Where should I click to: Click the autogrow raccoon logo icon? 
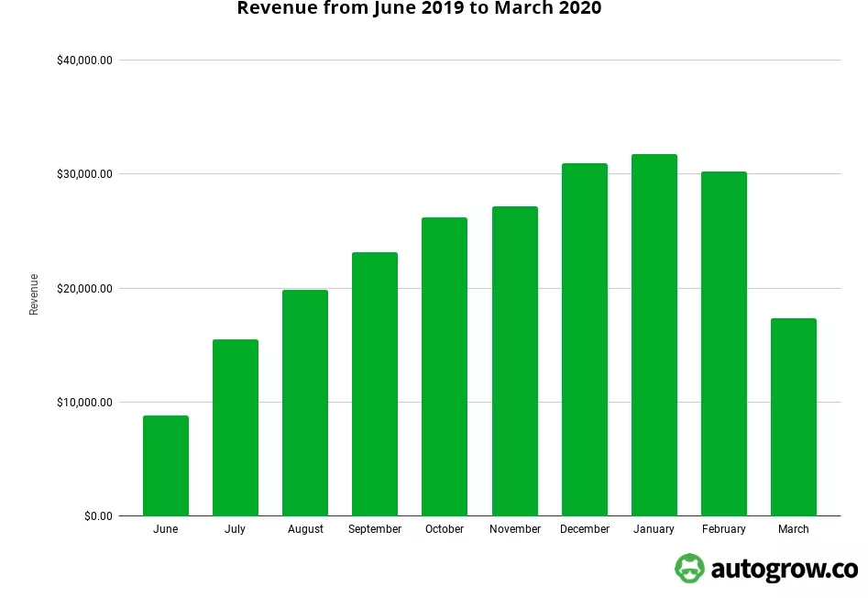[690, 569]
